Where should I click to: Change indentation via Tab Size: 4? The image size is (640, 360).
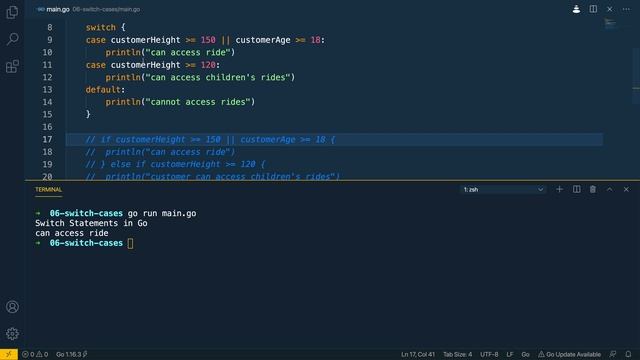click(458, 354)
